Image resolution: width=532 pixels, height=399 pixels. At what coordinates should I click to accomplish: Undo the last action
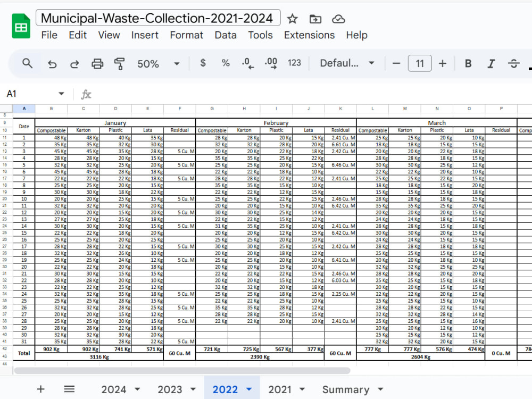52,63
